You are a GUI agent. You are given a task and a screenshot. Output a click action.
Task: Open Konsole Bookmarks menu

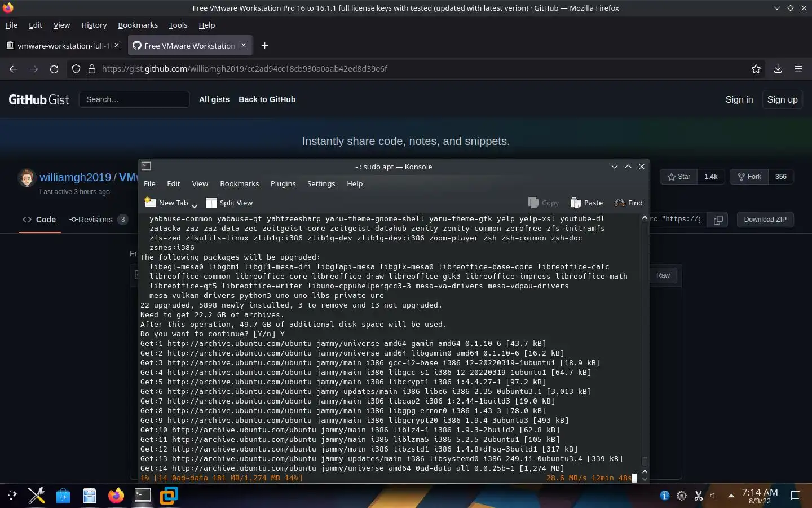click(x=239, y=183)
